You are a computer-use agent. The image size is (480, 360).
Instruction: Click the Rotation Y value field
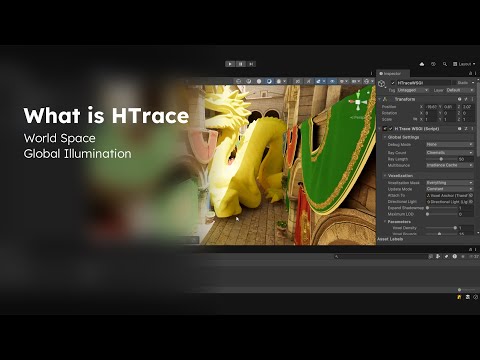(x=450, y=113)
